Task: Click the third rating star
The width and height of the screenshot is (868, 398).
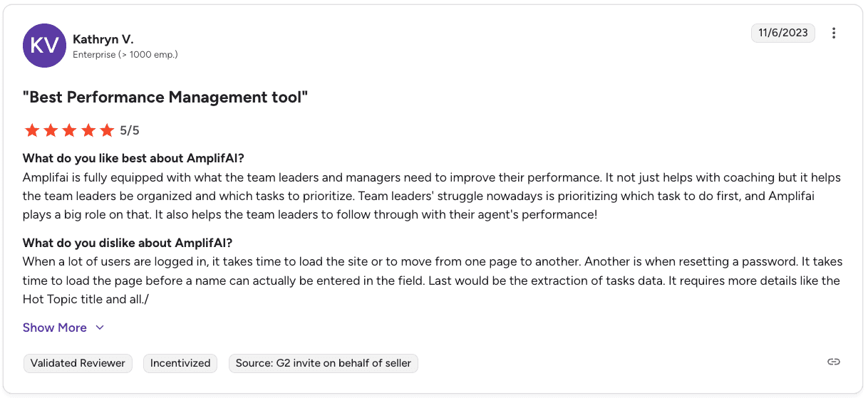Action: (69, 130)
